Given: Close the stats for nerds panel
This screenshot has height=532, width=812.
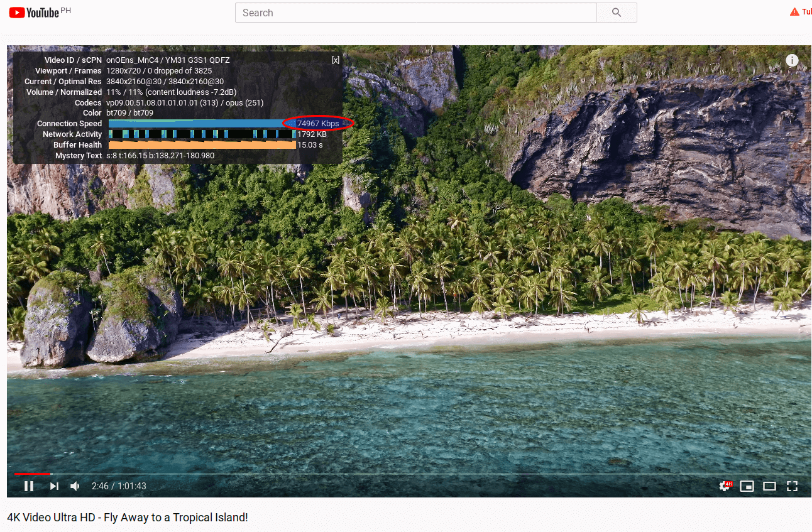Looking at the screenshot, I should 336,60.
